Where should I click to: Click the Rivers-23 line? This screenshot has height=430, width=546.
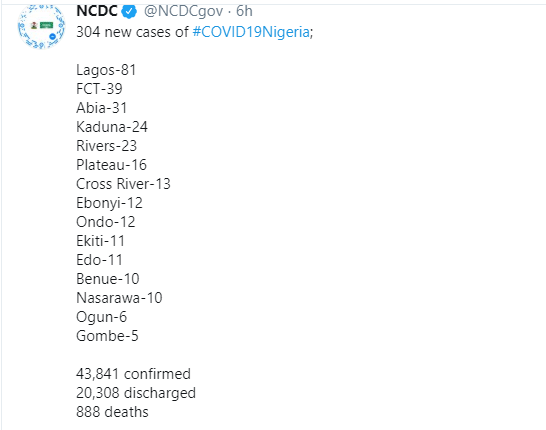[x=107, y=146]
